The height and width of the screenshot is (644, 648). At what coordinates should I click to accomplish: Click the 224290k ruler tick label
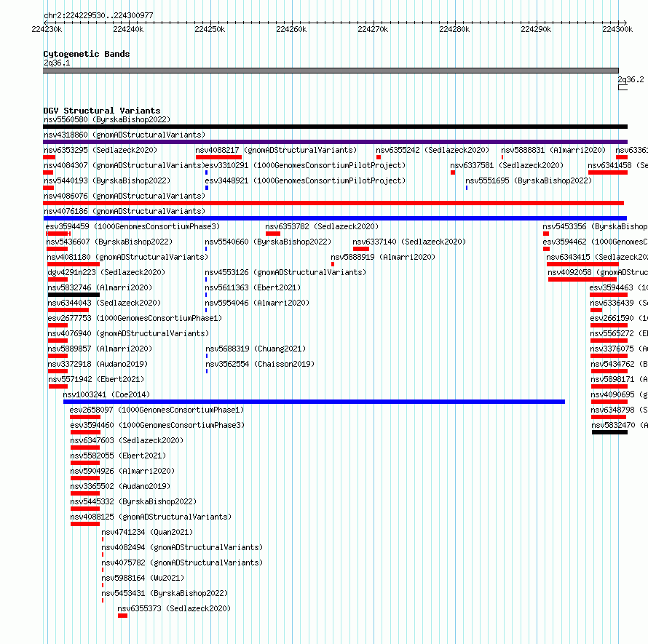(x=536, y=29)
